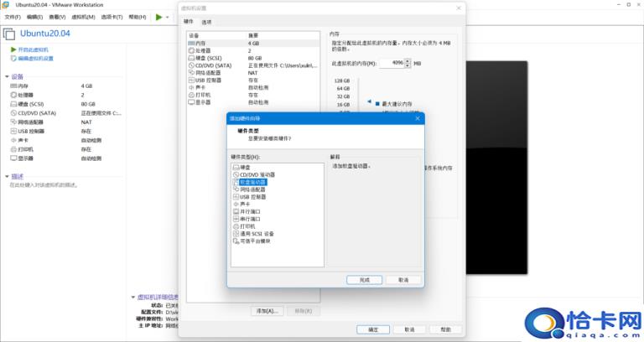Select 硬盘 (SCSI) row in settings dialog
644x342 pixels.
click(x=253, y=59)
